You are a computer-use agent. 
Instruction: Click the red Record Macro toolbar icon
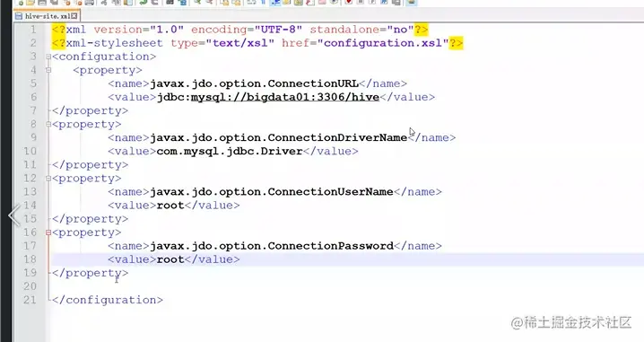(348, 2)
